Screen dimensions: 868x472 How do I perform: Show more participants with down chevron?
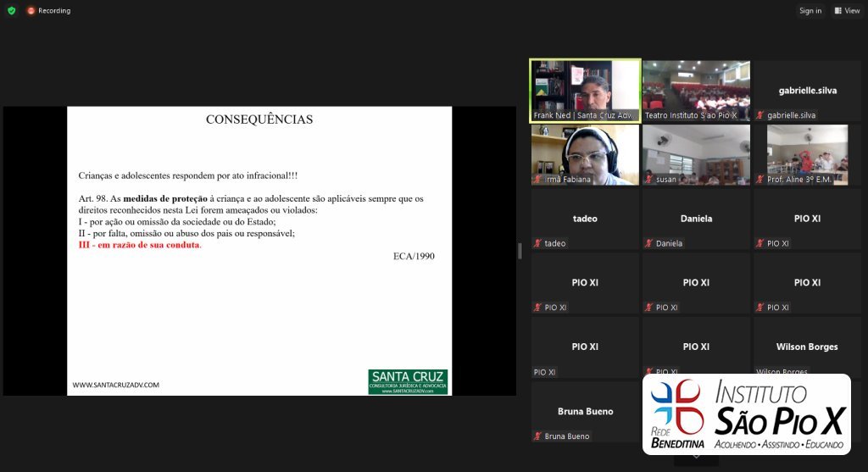click(696, 457)
